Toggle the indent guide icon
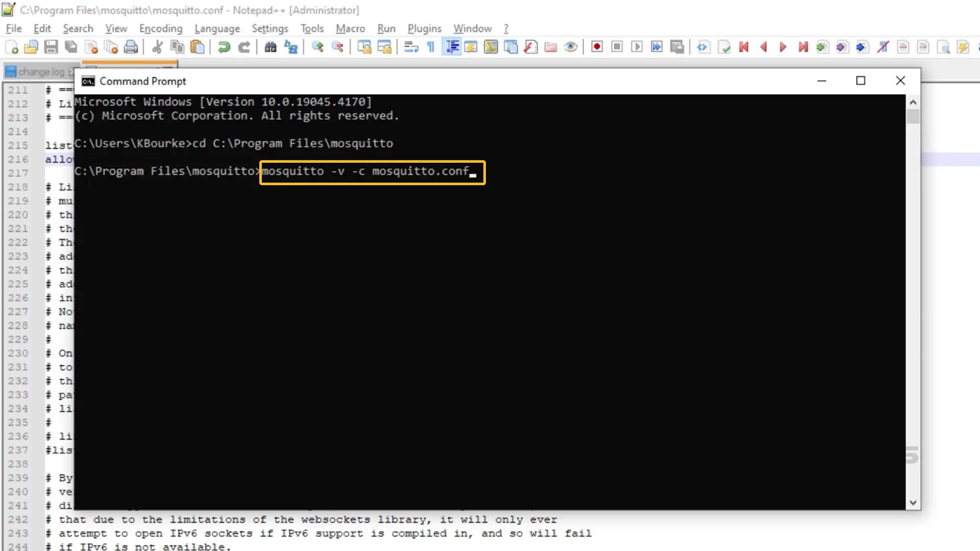The width and height of the screenshot is (980, 551). [x=452, y=47]
